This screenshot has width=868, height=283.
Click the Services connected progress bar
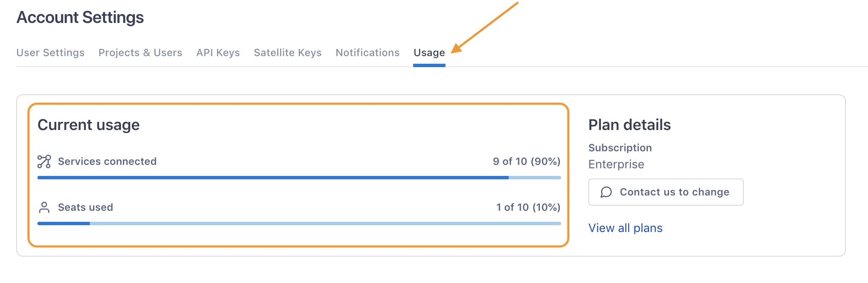point(299,178)
